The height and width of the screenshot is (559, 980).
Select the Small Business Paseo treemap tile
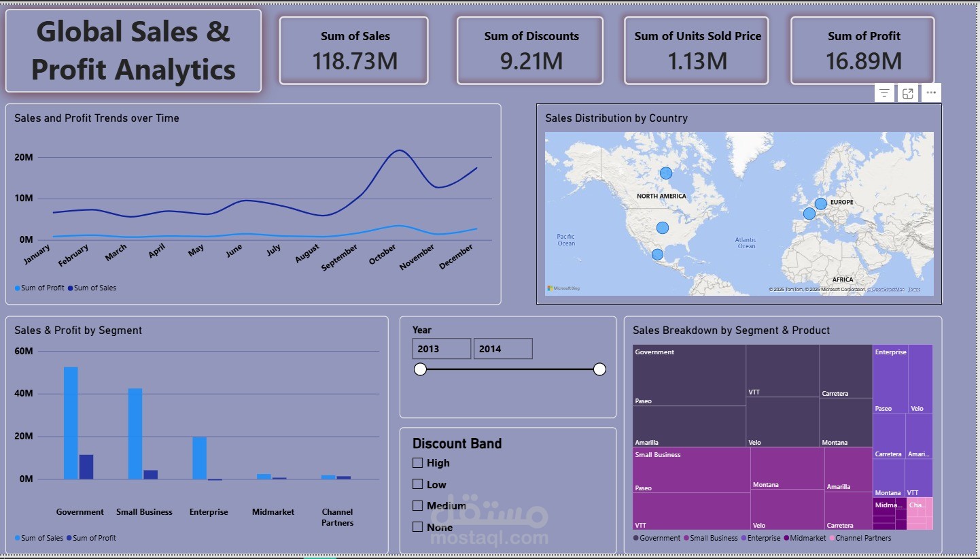pyautogui.click(x=691, y=470)
